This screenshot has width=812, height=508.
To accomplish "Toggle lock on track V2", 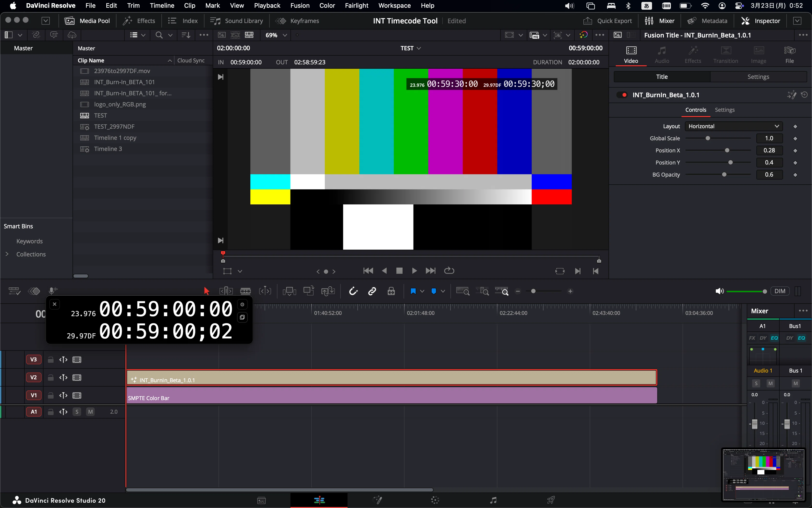I will [x=51, y=378].
